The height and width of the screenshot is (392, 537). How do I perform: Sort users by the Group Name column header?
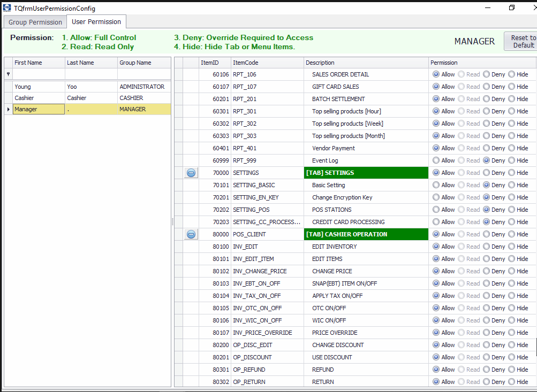click(x=143, y=63)
